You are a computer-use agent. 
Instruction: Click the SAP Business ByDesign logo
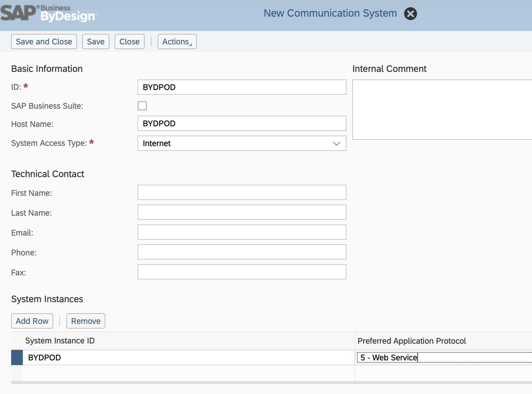tap(48, 13)
